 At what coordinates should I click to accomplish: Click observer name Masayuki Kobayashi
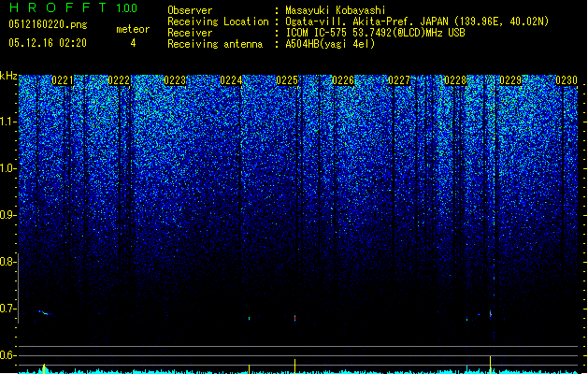point(336,10)
